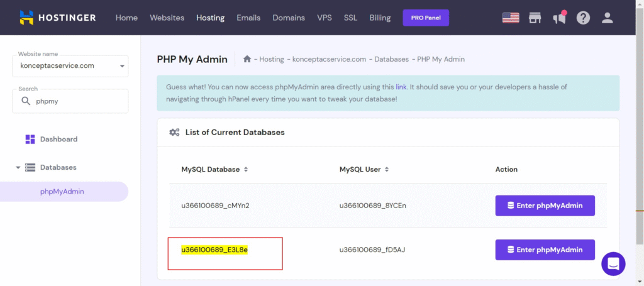This screenshot has width=644, height=286.
Task: Open the help question mark icon
Action: coord(583,18)
